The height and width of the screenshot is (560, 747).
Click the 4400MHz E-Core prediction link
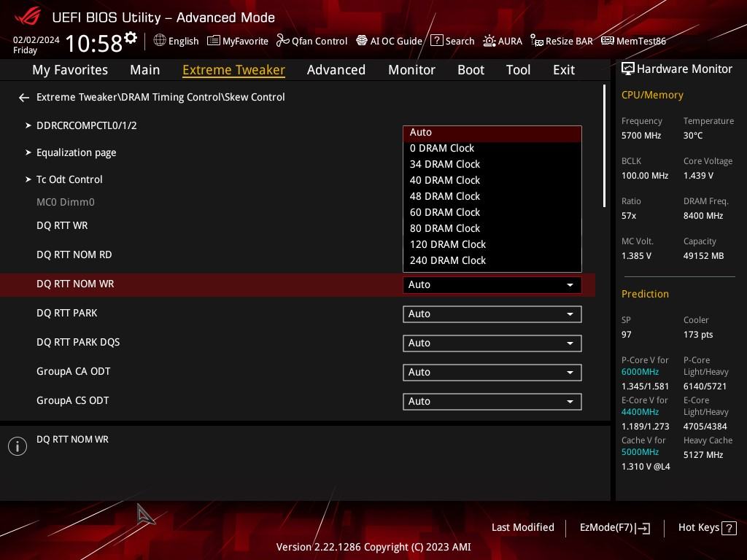tap(640, 412)
